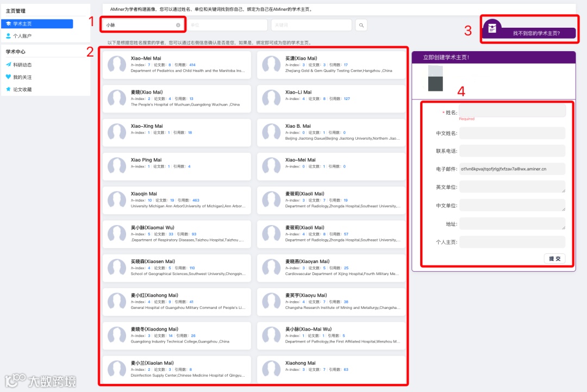The height and width of the screenshot is (392, 587).
Task: Open the 吴小脉(Xiaomai Wu) scholar card
Action: [x=177, y=234]
